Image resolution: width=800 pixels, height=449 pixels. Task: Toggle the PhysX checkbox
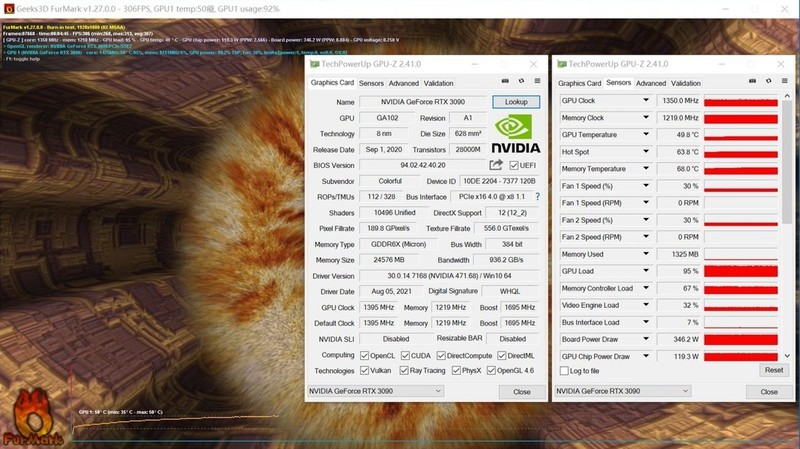pyautogui.click(x=456, y=370)
